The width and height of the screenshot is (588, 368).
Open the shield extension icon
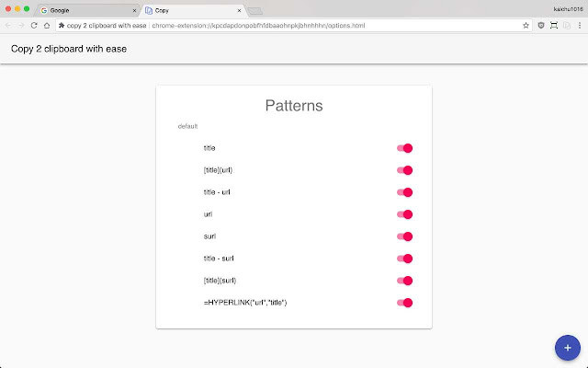541,26
